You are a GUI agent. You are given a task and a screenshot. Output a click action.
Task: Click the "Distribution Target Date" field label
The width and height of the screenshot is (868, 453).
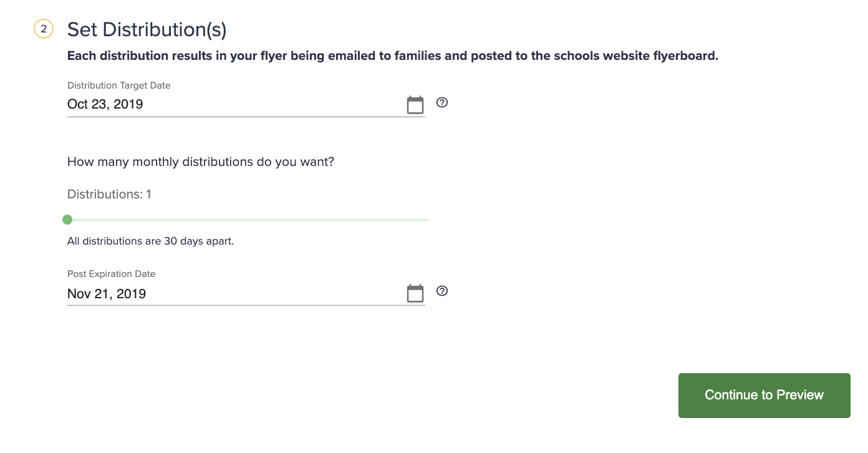tap(119, 85)
